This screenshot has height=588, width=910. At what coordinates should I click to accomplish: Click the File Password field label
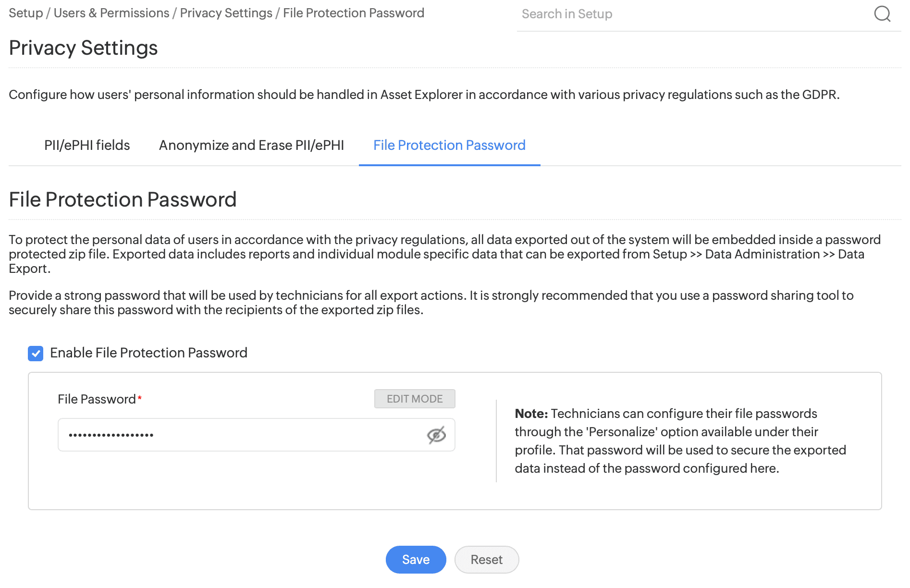pos(97,399)
